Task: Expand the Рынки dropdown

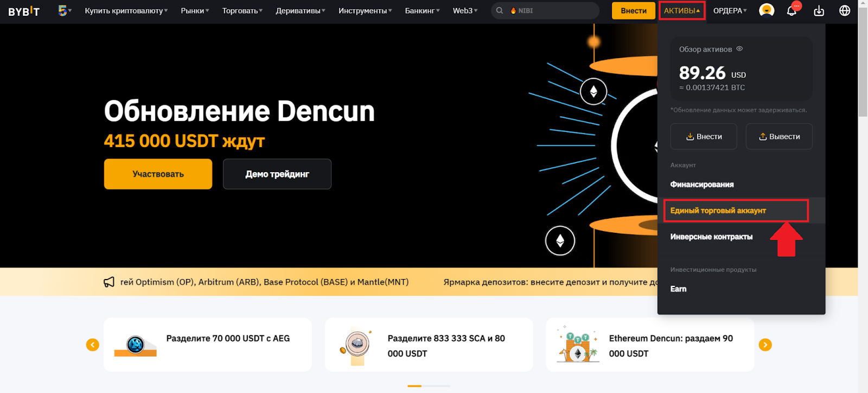Action: click(195, 10)
